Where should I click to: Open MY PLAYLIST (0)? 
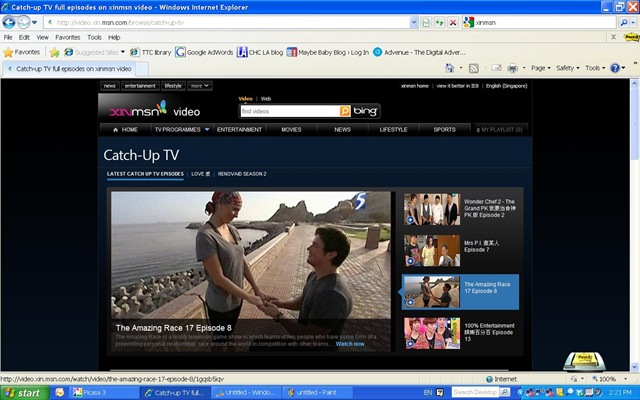499,129
